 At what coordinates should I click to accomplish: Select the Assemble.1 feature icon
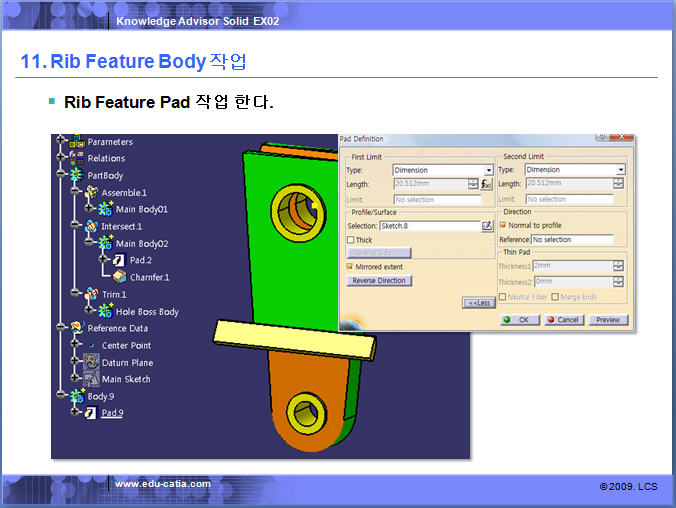point(91,192)
